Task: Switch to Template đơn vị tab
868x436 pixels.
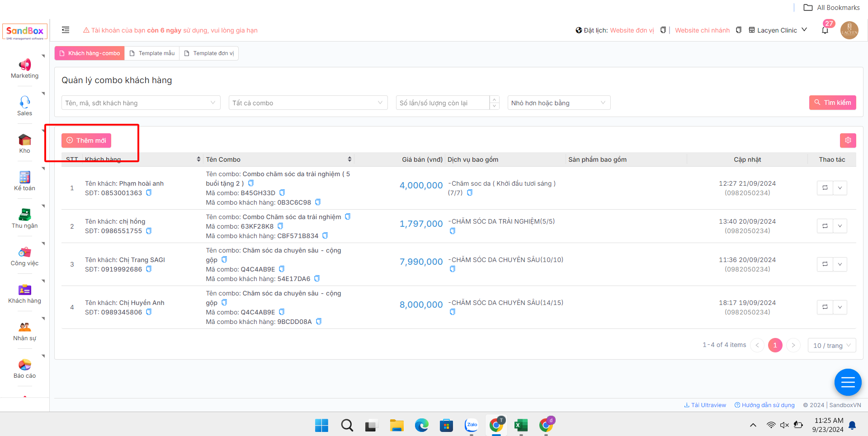Action: point(209,53)
